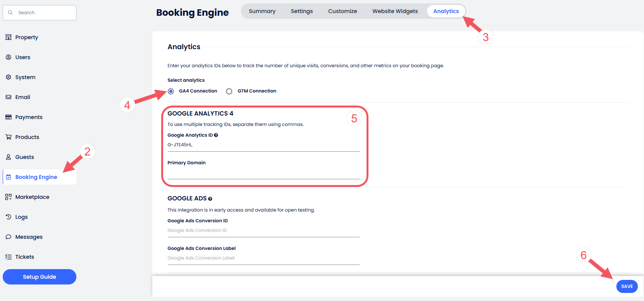Go to the Summary tab

tap(262, 11)
